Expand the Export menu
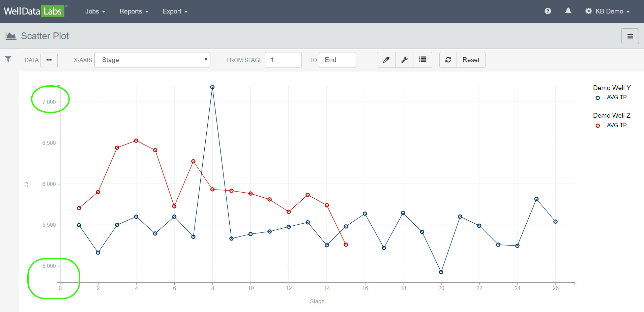The height and width of the screenshot is (312, 644). [x=175, y=11]
